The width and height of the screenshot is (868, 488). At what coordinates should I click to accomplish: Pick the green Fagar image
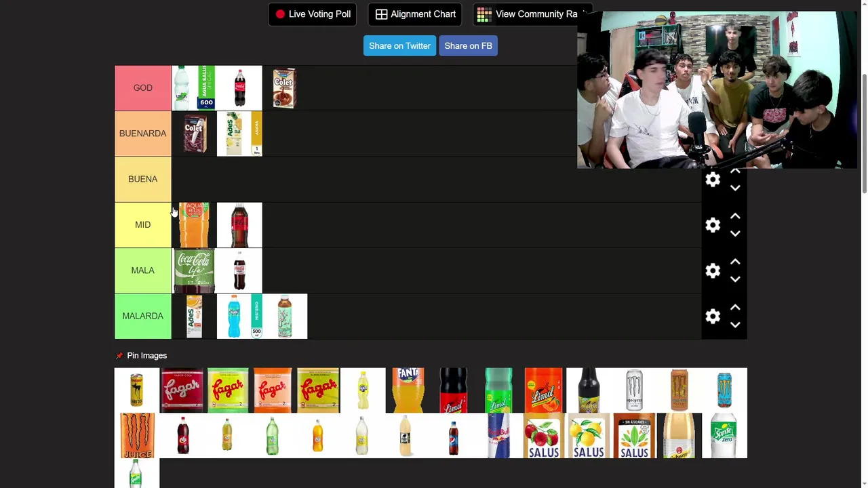click(227, 390)
